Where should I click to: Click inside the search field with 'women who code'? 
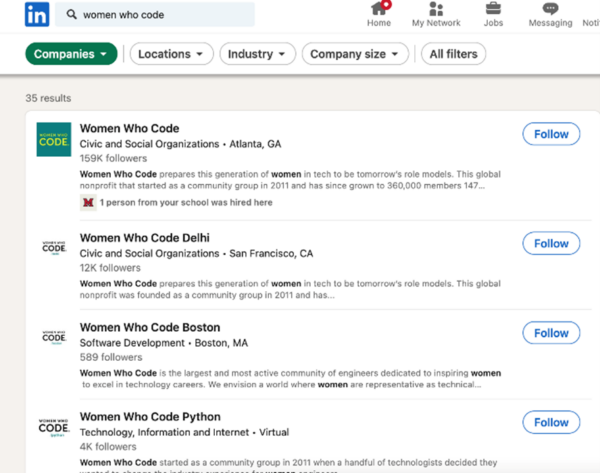pyautogui.click(x=155, y=15)
